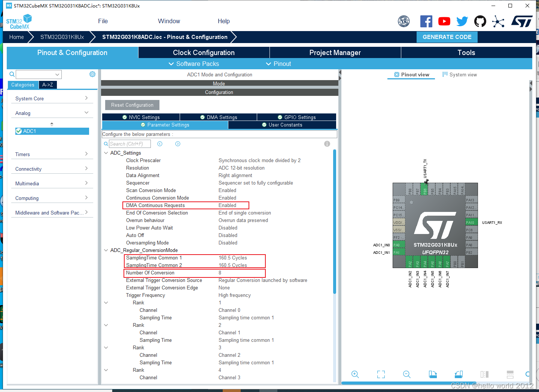Open the Facebook icon link
Viewport: 539px width, 392px height.
click(426, 21)
